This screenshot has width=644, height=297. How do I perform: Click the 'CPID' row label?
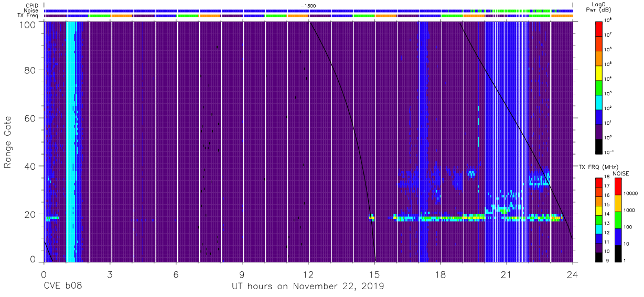(x=32, y=5)
